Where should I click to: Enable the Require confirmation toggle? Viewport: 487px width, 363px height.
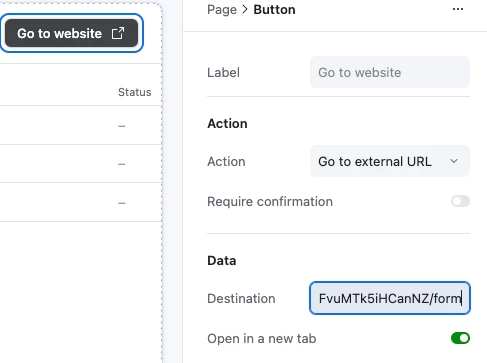coord(460,201)
